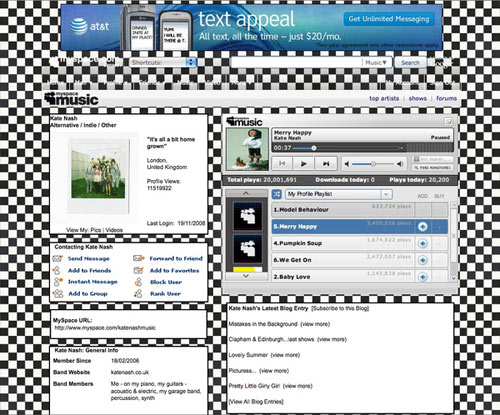
Task: Toggle shuffle in the music player
Action: pyautogui.click(x=276, y=194)
